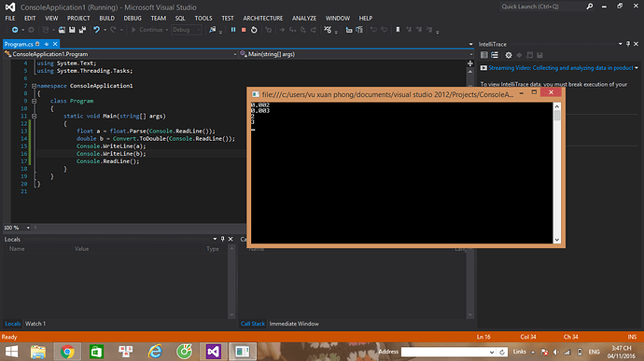This screenshot has width=644, height=361.
Task: Click the Find in Files toolbar icon
Action: tap(213, 30)
